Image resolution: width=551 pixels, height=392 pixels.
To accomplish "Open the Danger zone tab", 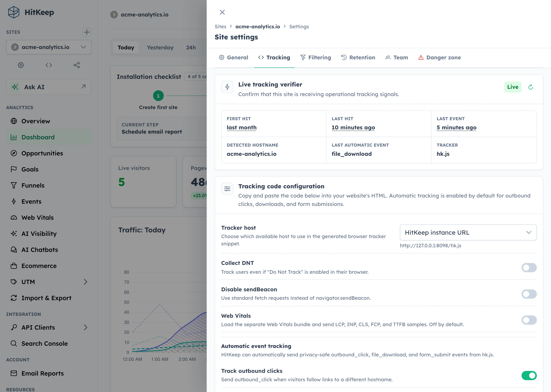I will click(439, 57).
